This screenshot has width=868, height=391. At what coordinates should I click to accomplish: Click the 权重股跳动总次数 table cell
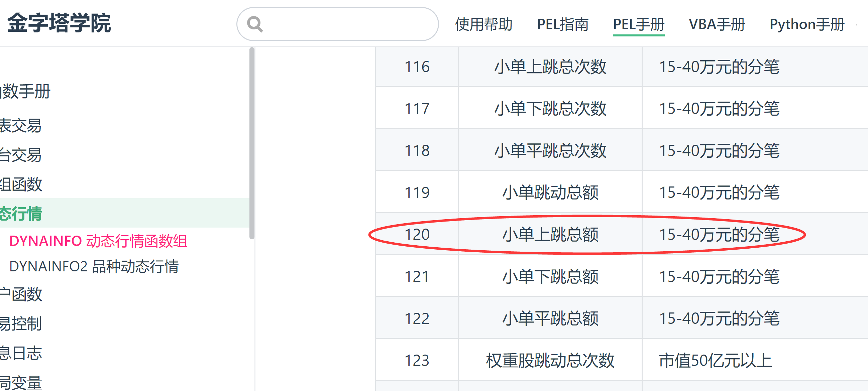click(x=550, y=360)
